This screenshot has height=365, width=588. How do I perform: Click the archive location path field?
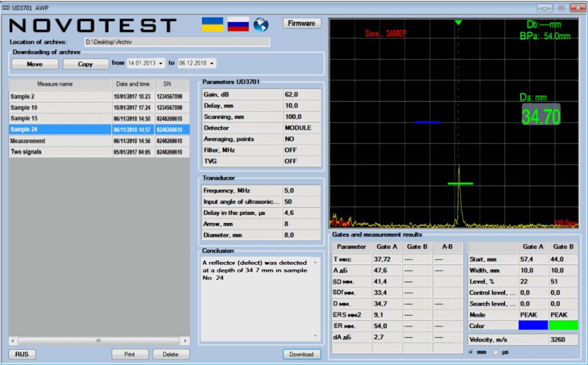tap(177, 42)
